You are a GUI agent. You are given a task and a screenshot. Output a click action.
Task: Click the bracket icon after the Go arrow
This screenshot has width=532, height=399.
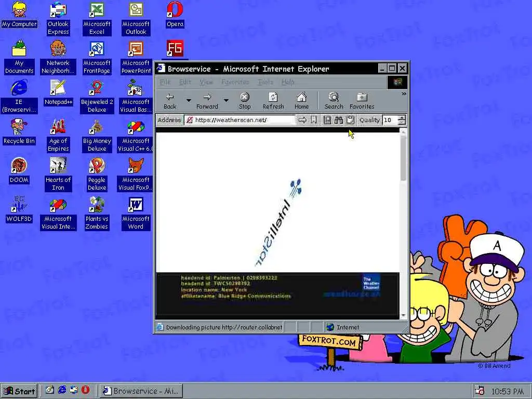314,120
